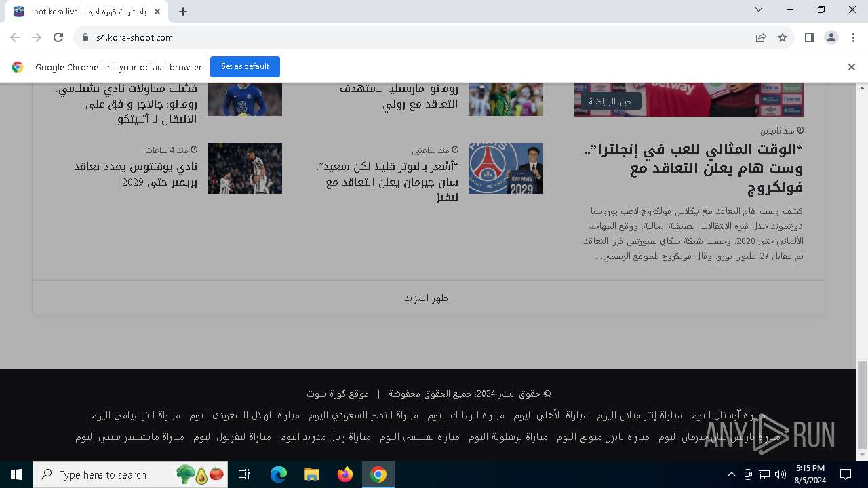Launch Firefox from taskbar
This screenshot has width=868, height=488.
click(x=345, y=474)
